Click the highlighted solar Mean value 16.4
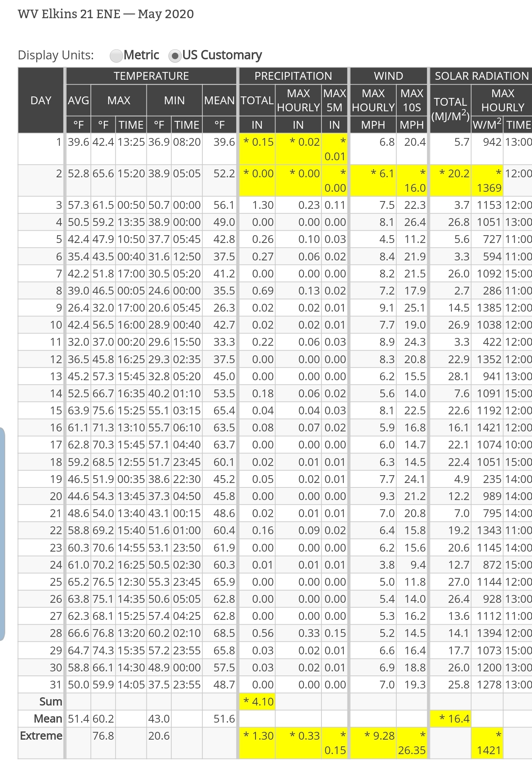 455,719
